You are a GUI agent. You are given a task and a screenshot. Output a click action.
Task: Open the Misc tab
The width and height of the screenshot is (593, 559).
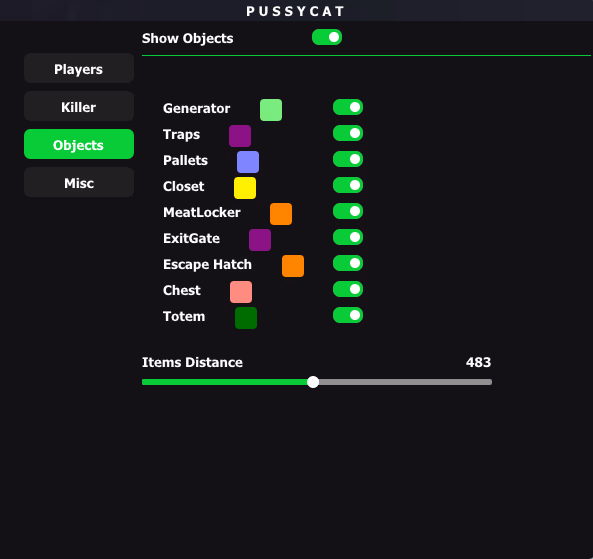coord(79,183)
